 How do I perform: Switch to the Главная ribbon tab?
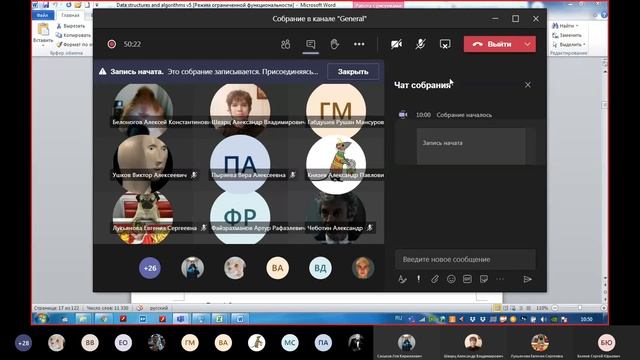70,15
